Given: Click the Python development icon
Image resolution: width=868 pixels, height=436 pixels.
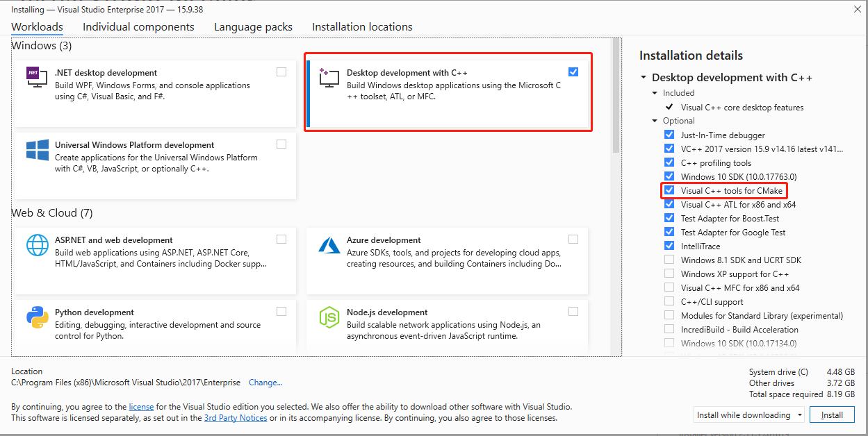Looking at the screenshot, I should [x=37, y=317].
